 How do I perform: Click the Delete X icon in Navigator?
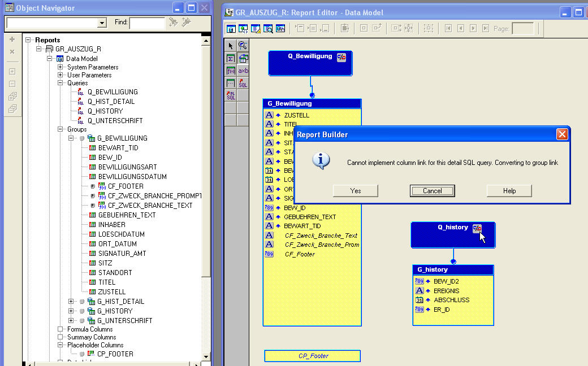click(12, 52)
